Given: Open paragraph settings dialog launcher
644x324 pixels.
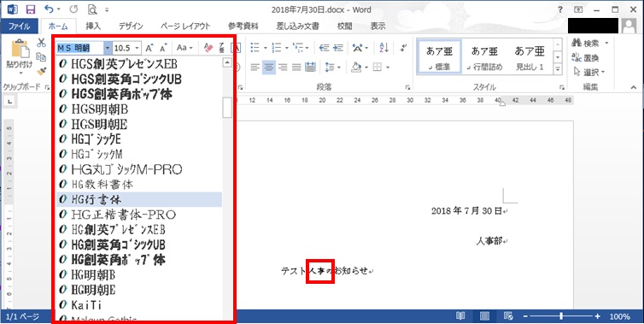Looking at the screenshot, I should [407, 87].
